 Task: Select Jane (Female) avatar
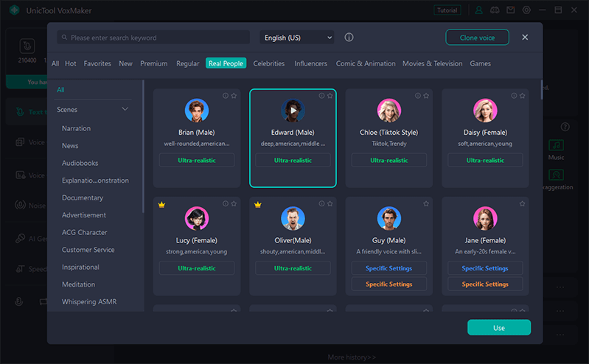[485, 218]
